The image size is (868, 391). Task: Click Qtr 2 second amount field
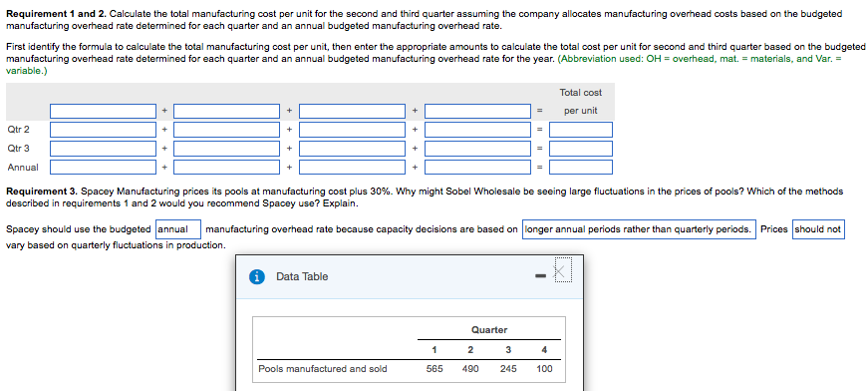(x=227, y=130)
